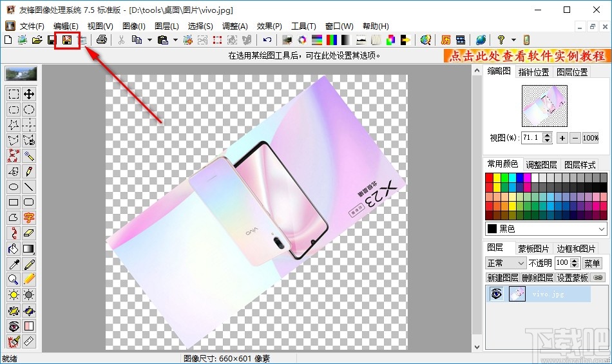Viewport: 612px width, 364px height.
Task: Open the 效果(P) menu
Action: (x=269, y=26)
